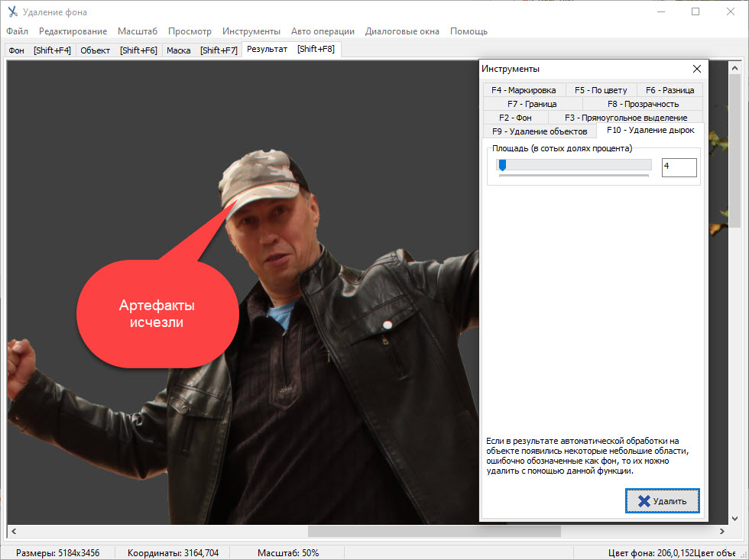Open the F9 - Удаление объектов tab
This screenshot has height=560, width=749.
(x=540, y=131)
